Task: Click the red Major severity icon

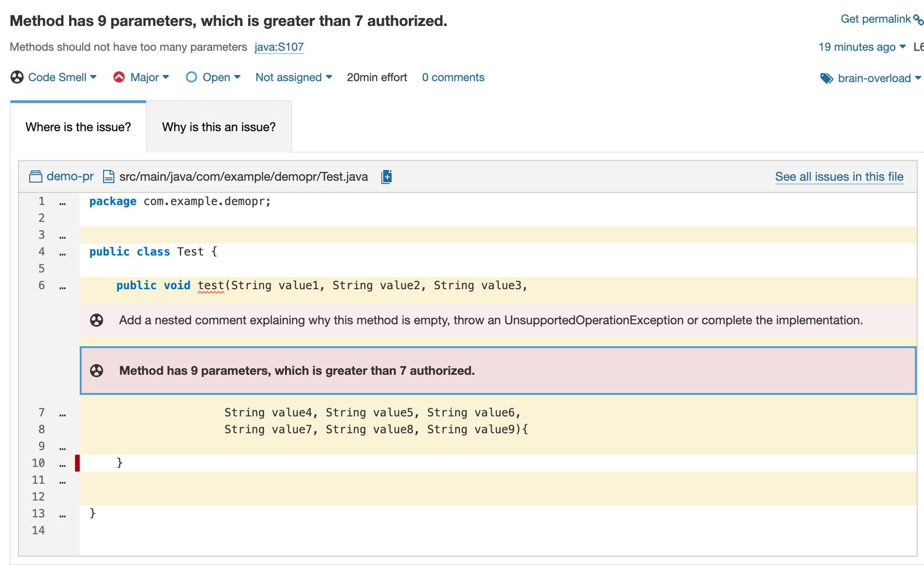Action: coord(119,77)
